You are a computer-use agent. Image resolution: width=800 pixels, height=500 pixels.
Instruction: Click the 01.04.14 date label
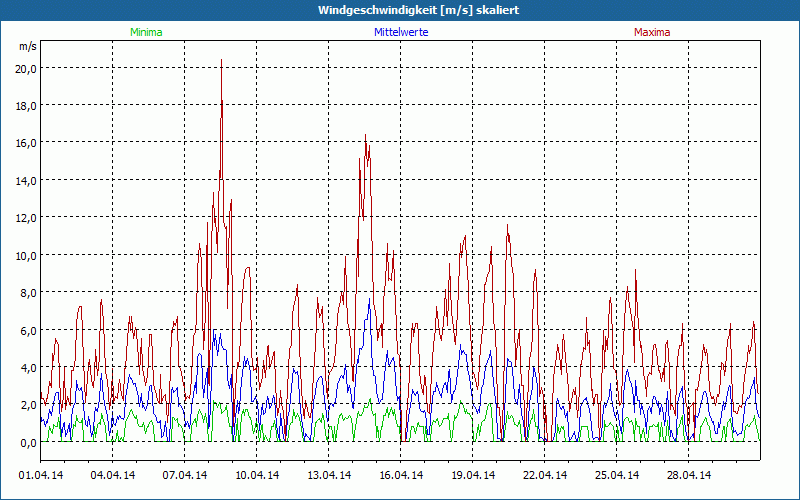click(x=41, y=476)
